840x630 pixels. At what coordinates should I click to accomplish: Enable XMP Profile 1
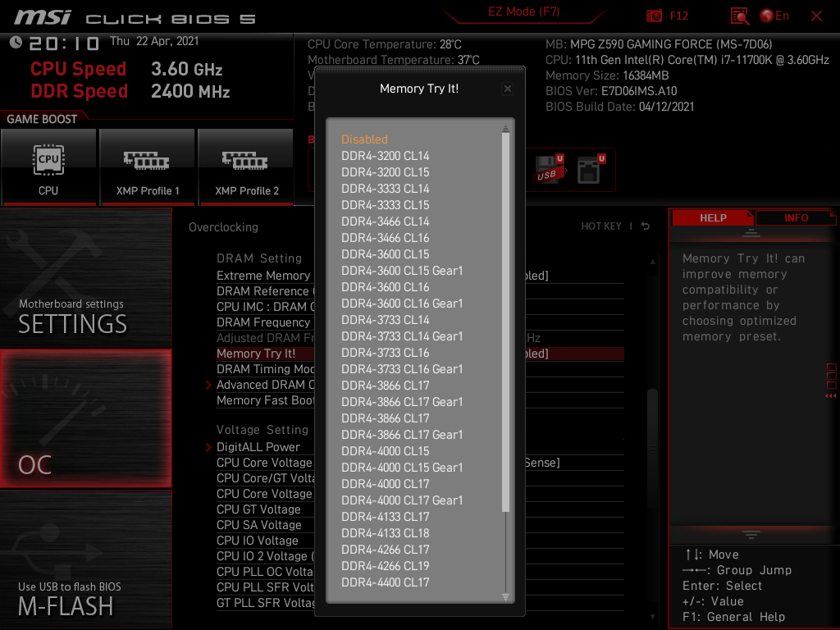click(x=148, y=167)
